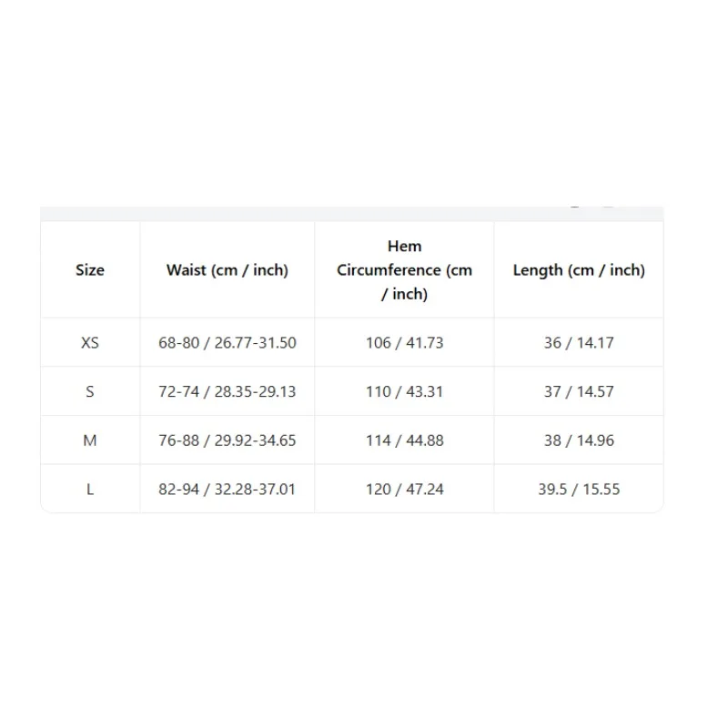The width and height of the screenshot is (728, 728).
Task: Select hem value 120 / 47.24
Action: pos(404,489)
